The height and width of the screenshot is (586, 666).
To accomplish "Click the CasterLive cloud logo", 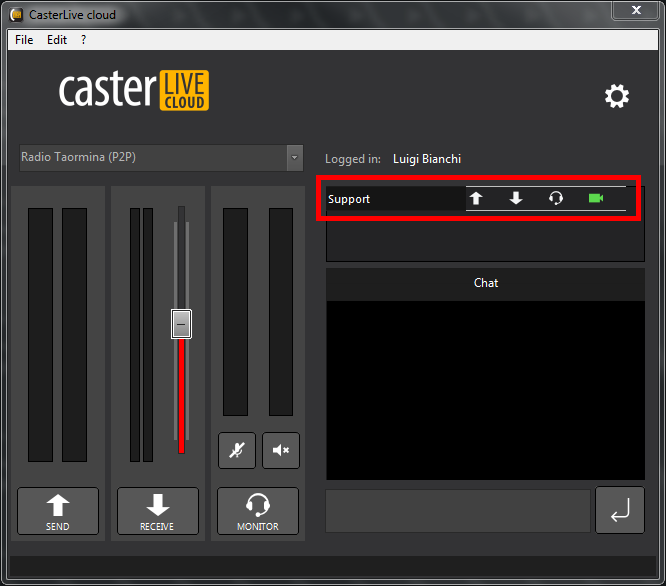I will [134, 90].
